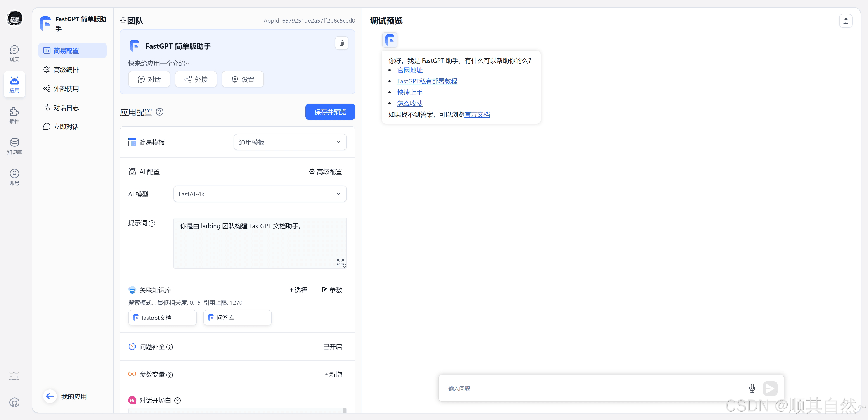
Task: Open the 官网地址 link in chat
Action: 409,70
